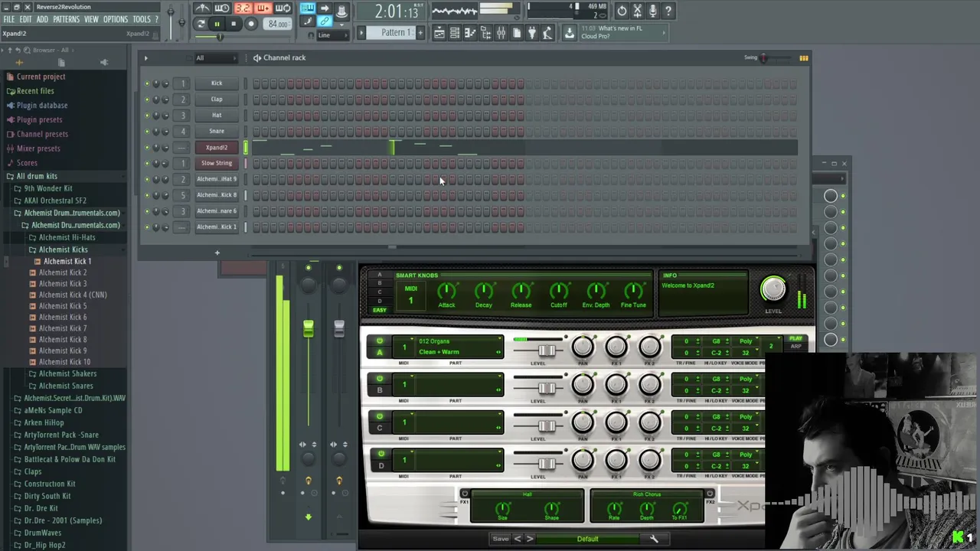Open the ADD menu

tap(42, 19)
